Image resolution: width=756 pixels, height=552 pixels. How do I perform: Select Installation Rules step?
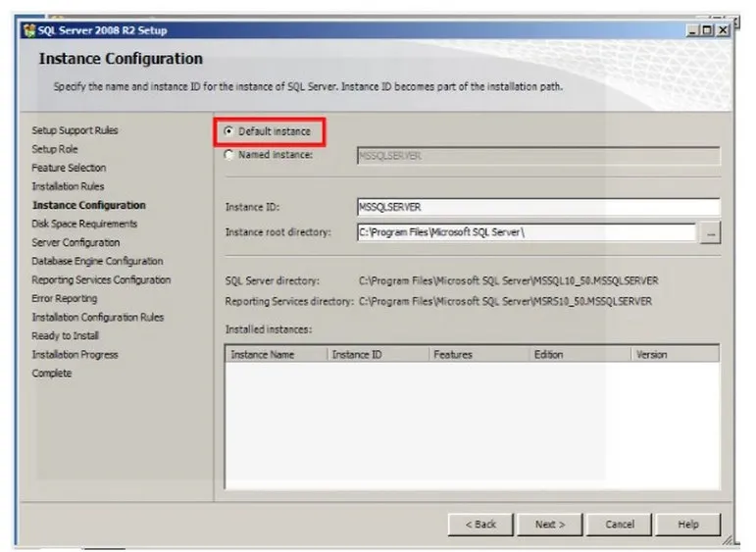pos(68,186)
